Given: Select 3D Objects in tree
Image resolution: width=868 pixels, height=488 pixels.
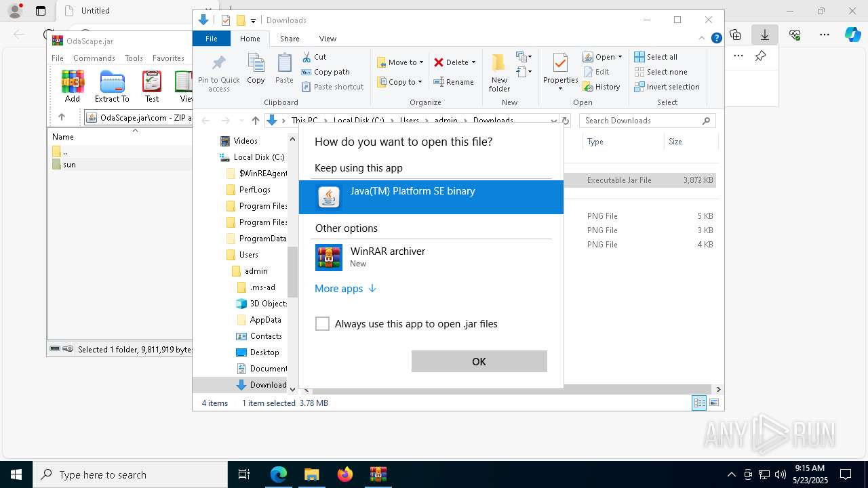Looking at the screenshot, I should pyautogui.click(x=262, y=304).
